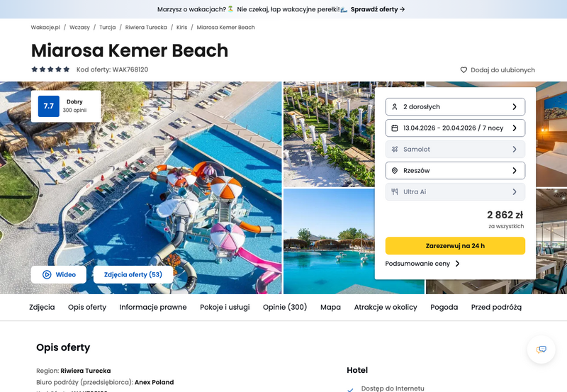
Task: Click the airplane icon beside Samolot
Action: pos(395,149)
